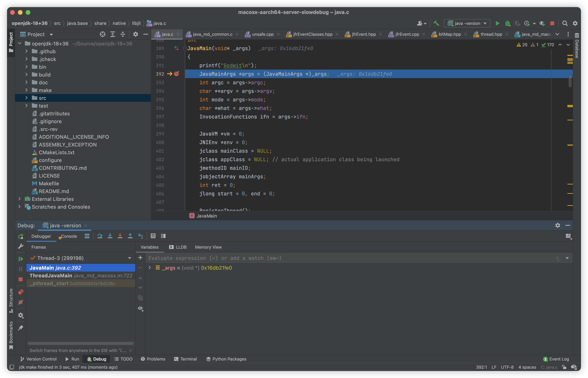Open the Terminal tool window button
The width and height of the screenshot is (588, 378).
pos(186,359)
